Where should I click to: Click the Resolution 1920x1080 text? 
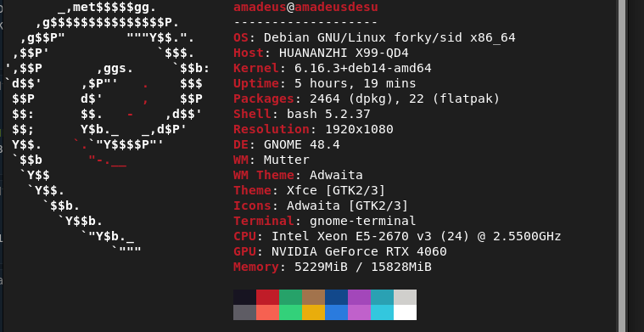click(313, 129)
